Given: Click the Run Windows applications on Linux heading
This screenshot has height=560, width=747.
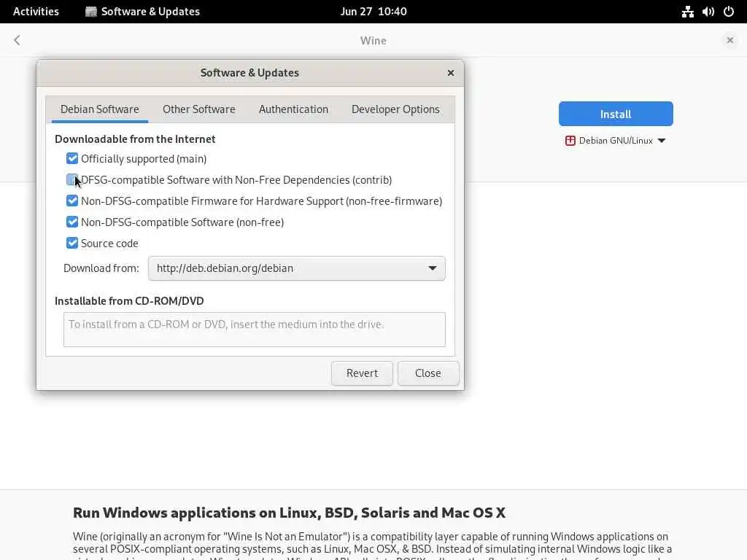Looking at the screenshot, I should [289, 513].
